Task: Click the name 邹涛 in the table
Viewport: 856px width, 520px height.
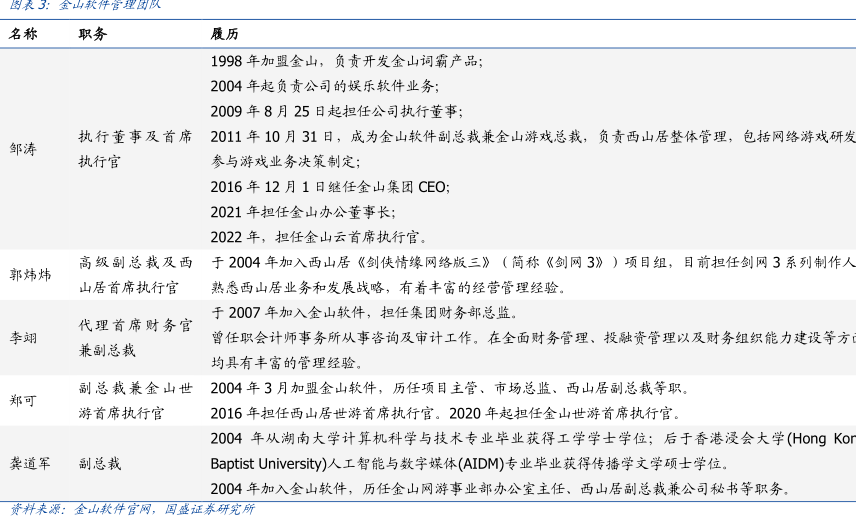Action: point(24,149)
